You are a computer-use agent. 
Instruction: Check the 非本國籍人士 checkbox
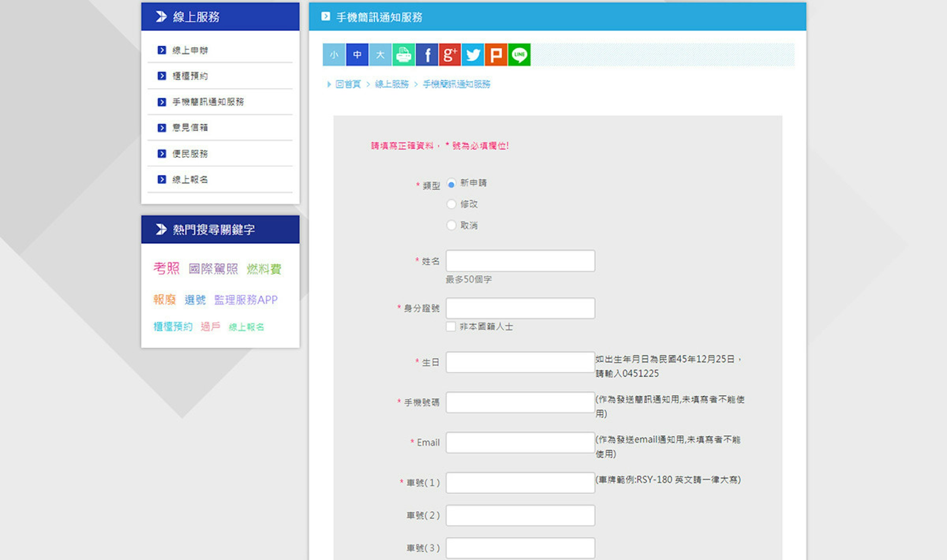pos(451,327)
